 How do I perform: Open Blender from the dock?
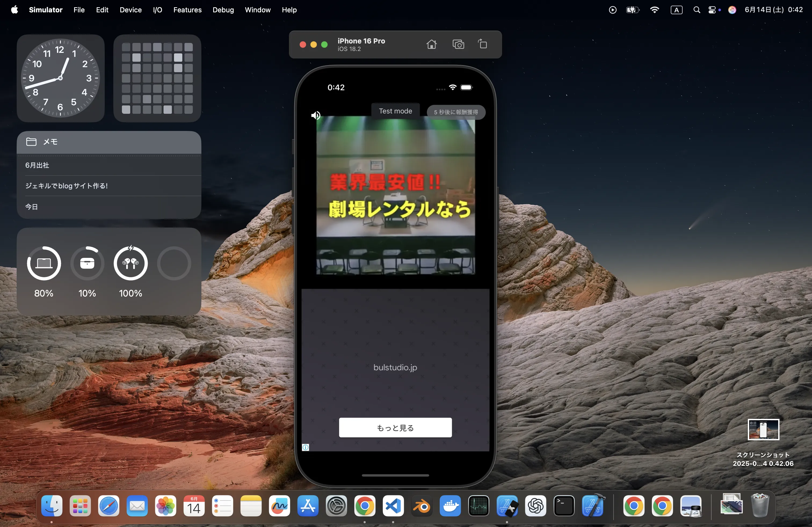pyautogui.click(x=422, y=506)
